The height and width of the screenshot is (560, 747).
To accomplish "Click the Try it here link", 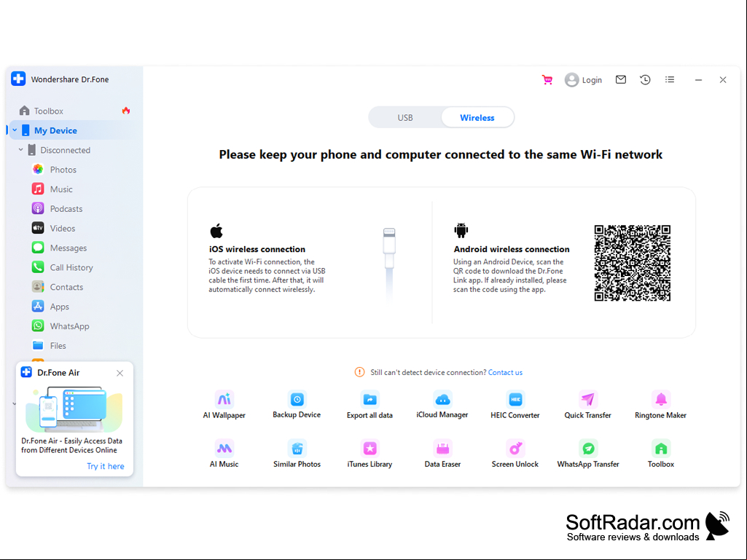I will pyautogui.click(x=105, y=466).
